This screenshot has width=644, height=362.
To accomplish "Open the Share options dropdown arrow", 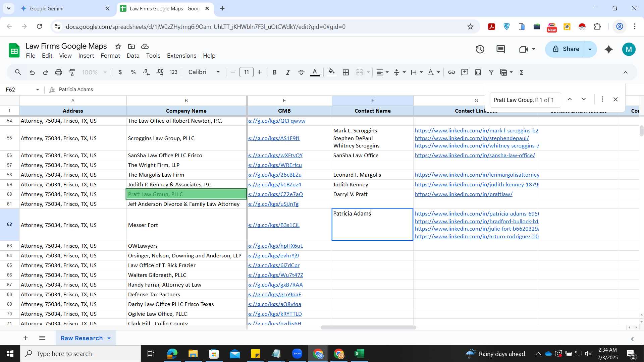I will pyautogui.click(x=590, y=49).
